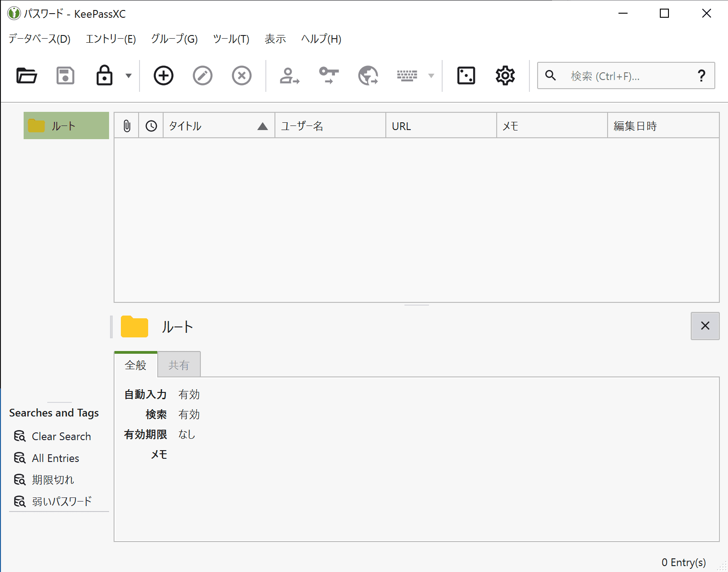This screenshot has height=572, width=728.
Task: Add new entry with plus icon
Action: [164, 75]
